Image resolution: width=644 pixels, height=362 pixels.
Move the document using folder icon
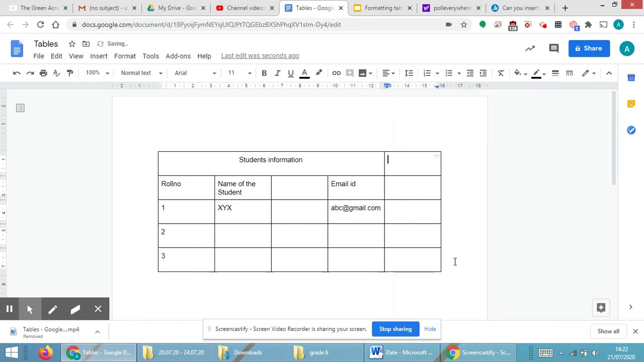pos(86,44)
